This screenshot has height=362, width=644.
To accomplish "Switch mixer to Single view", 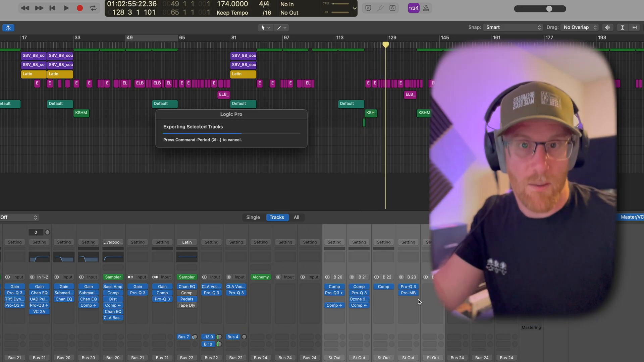I will [253, 217].
